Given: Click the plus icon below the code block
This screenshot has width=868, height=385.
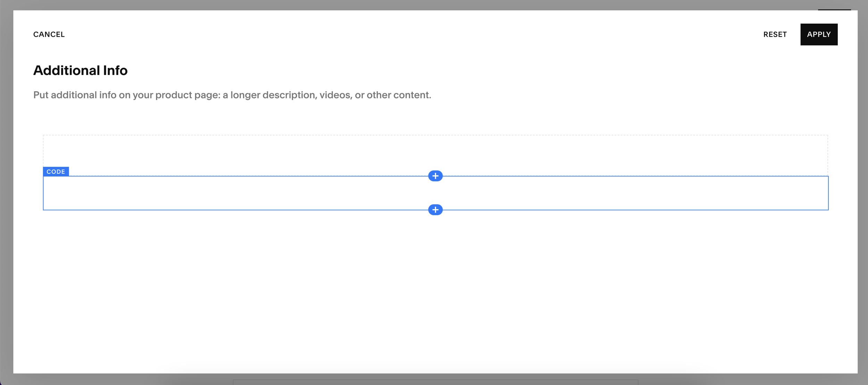Looking at the screenshot, I should point(435,209).
